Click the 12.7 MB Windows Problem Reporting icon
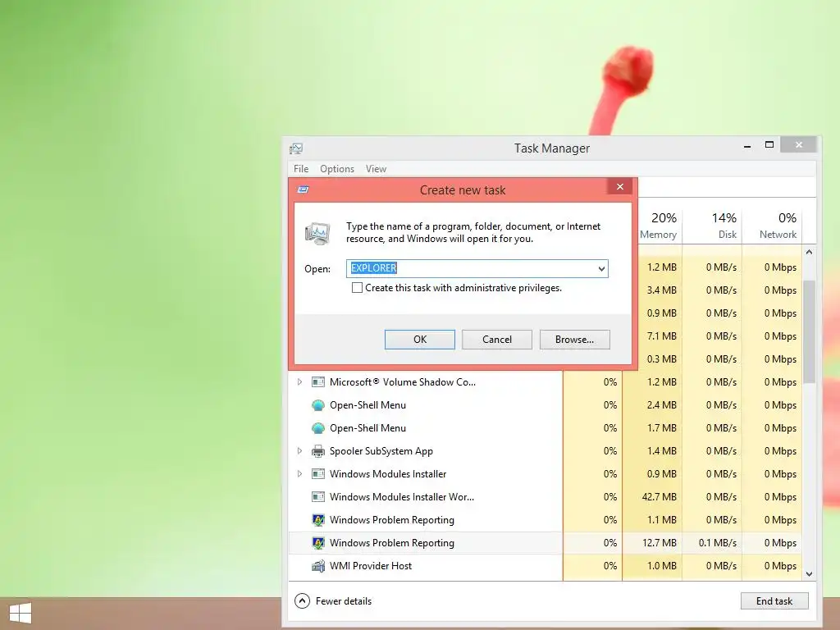Image resolution: width=840 pixels, height=630 pixels. pyautogui.click(x=318, y=543)
